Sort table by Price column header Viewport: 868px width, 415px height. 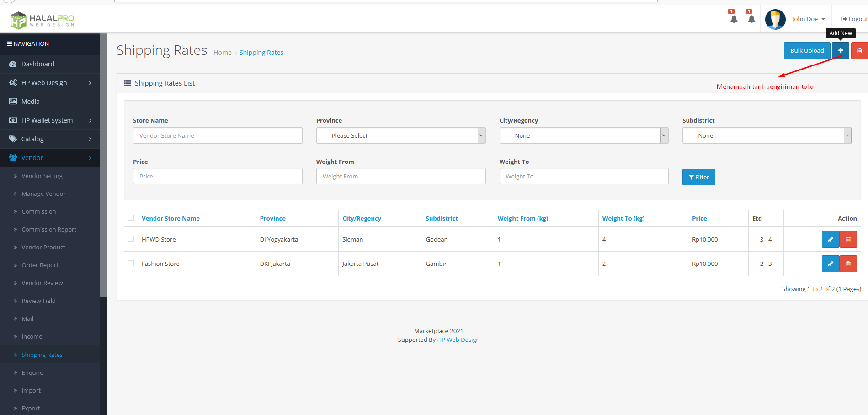click(x=699, y=218)
